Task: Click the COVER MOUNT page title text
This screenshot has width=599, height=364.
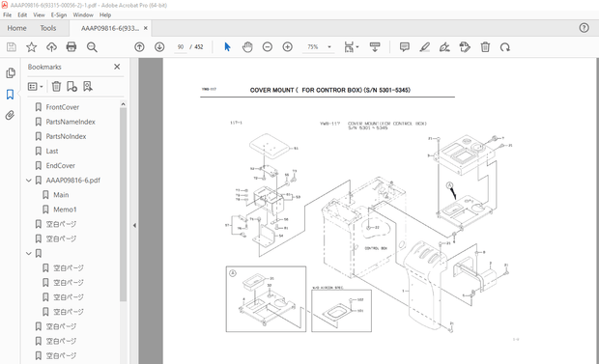Action: 330,90
